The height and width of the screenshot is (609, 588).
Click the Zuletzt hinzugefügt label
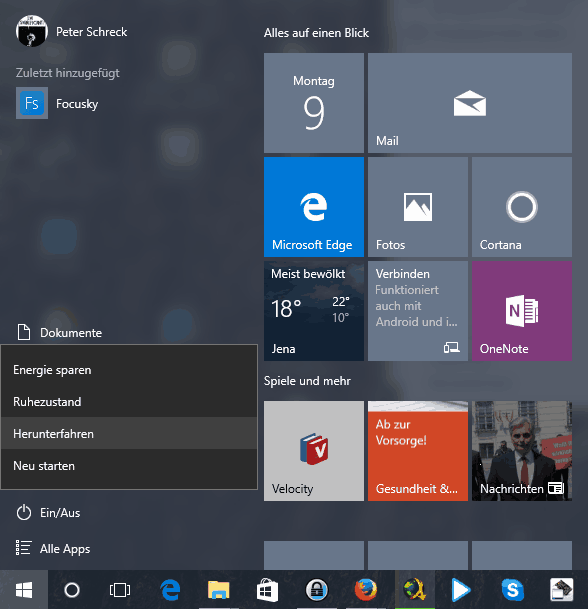coord(68,73)
